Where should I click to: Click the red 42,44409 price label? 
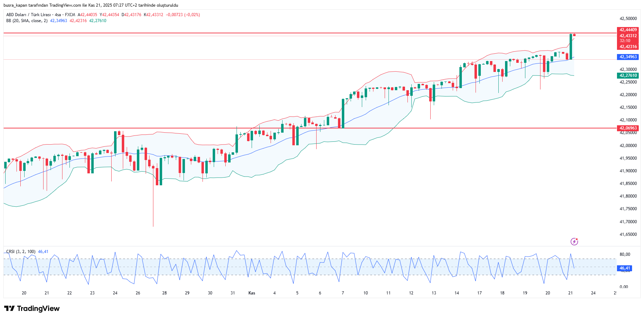pos(628,30)
